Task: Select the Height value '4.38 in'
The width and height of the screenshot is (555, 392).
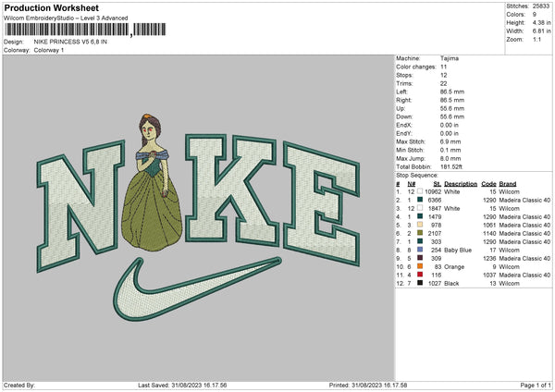Action: [x=541, y=22]
